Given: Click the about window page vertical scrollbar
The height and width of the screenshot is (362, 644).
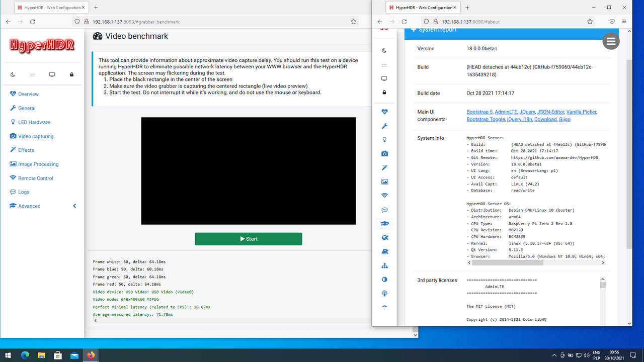Looking at the screenshot, I should point(629,153).
